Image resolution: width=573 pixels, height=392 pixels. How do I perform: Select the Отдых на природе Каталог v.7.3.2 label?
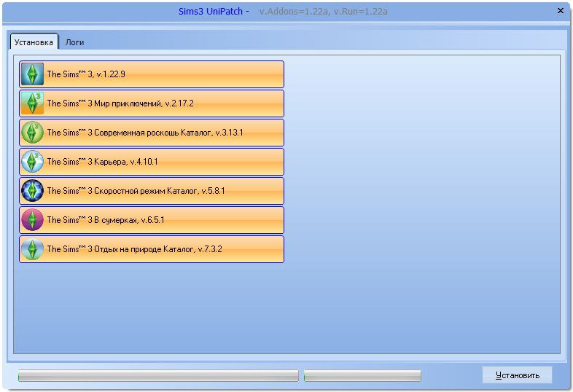134,249
